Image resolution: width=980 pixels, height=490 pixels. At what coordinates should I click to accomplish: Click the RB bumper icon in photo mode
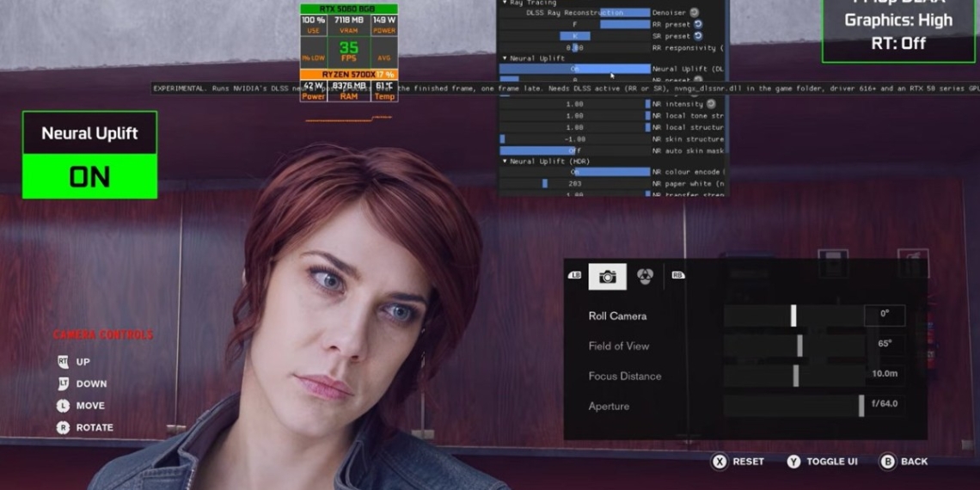coord(677,276)
